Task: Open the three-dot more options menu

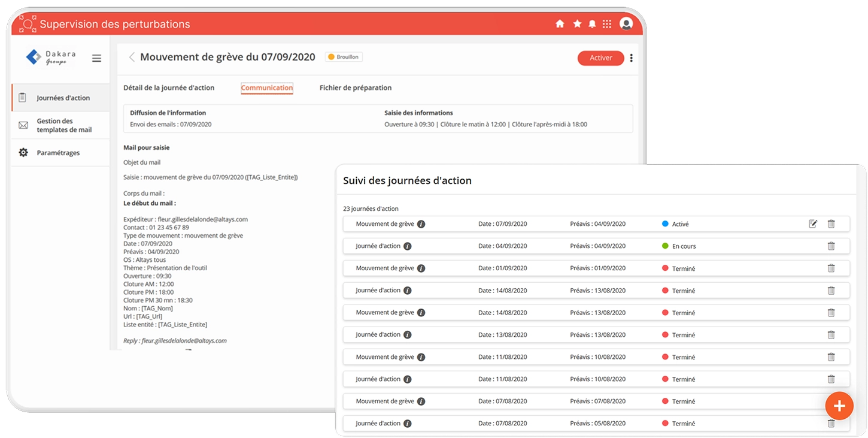Action: click(631, 58)
